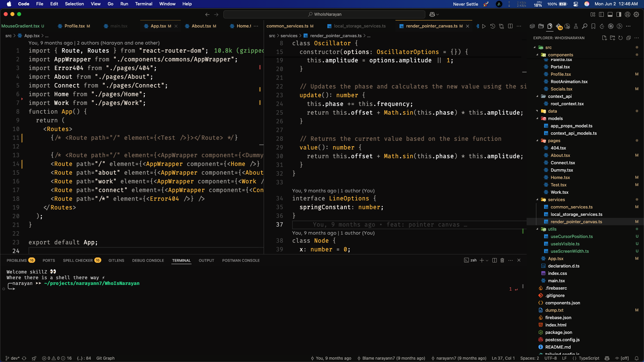Switch to the Debug Console tab
This screenshot has height=362, width=644.
(148, 260)
